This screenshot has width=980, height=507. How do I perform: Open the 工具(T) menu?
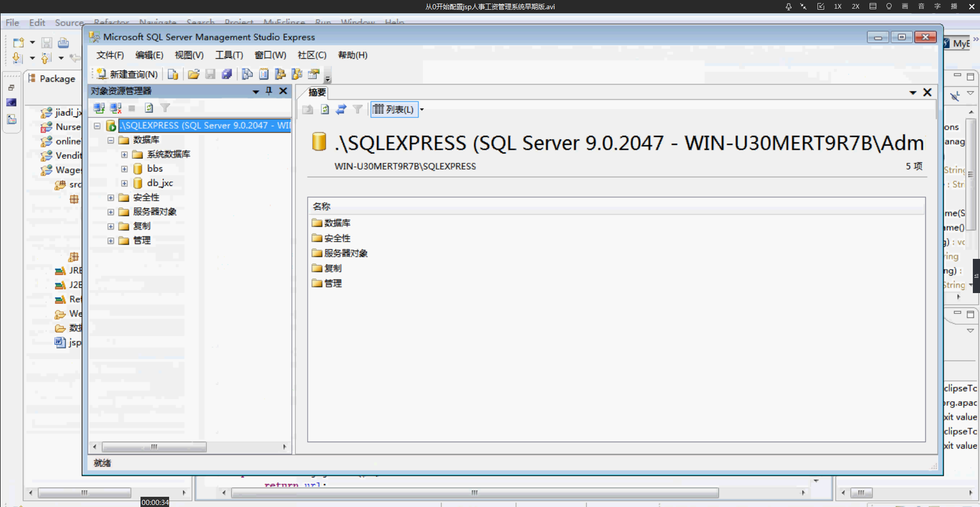pyautogui.click(x=229, y=55)
